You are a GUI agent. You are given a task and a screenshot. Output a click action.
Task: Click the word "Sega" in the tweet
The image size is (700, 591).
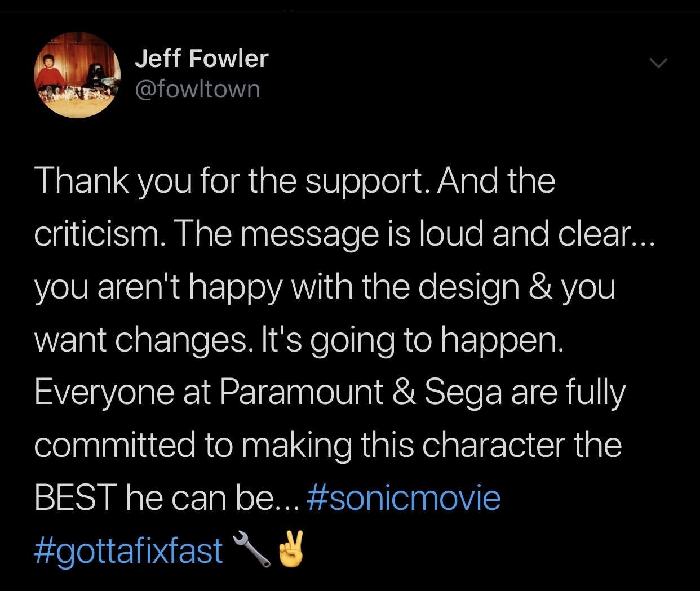463,393
